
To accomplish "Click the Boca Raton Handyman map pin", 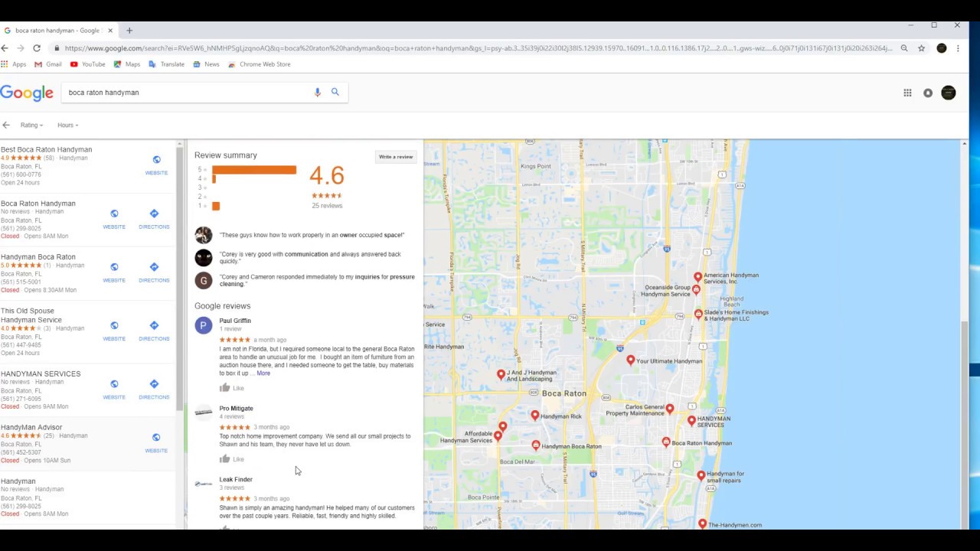I will (666, 442).
